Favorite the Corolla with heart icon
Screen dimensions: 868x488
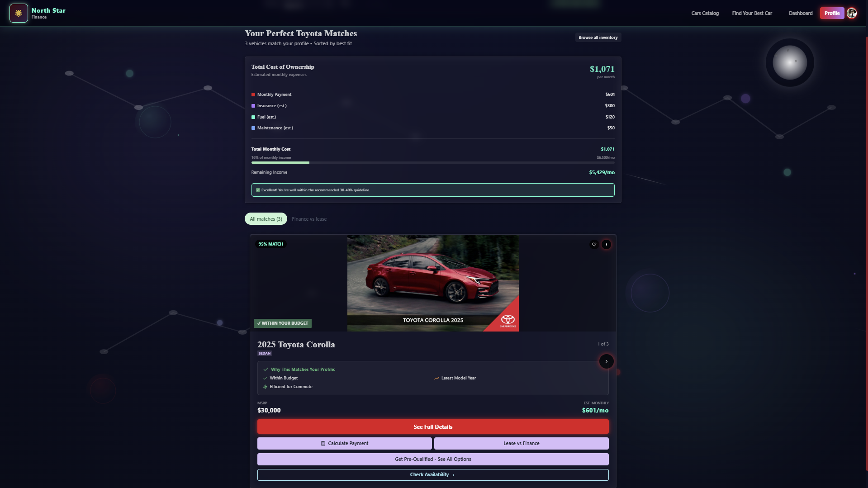tap(594, 245)
